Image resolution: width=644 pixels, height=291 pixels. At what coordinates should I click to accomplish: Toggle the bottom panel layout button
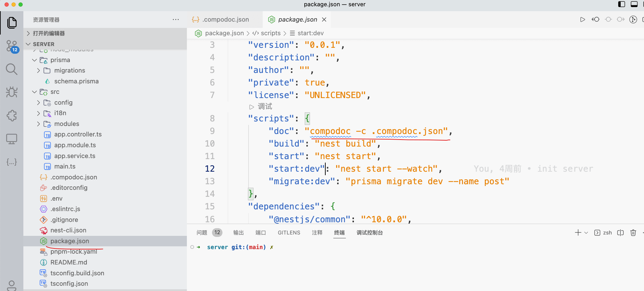(634, 4)
